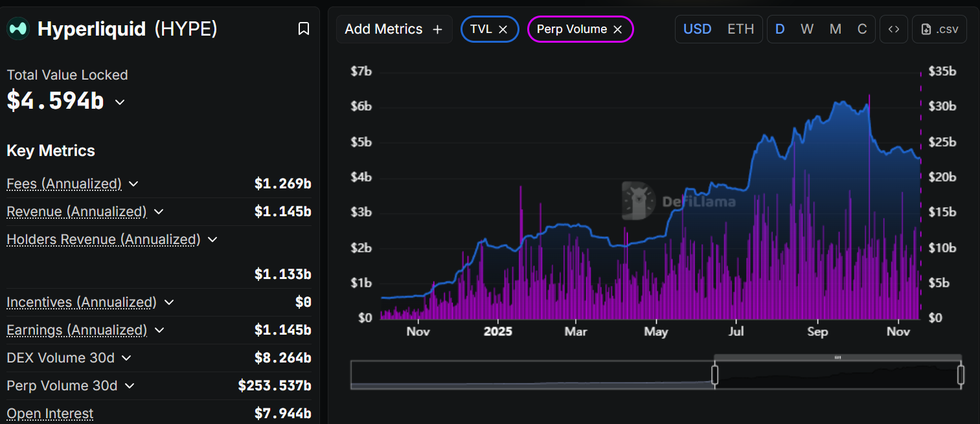
Task: Click the DefiLlama watermark on chart
Action: (679, 201)
